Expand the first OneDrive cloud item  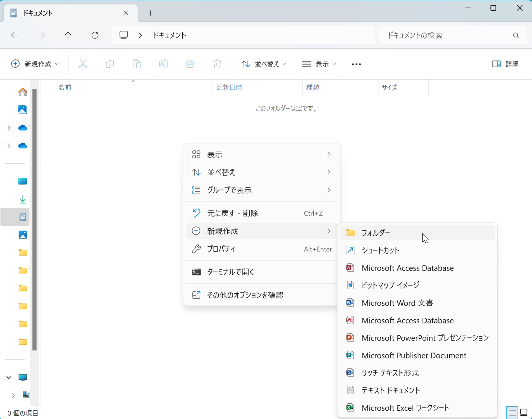[9, 128]
